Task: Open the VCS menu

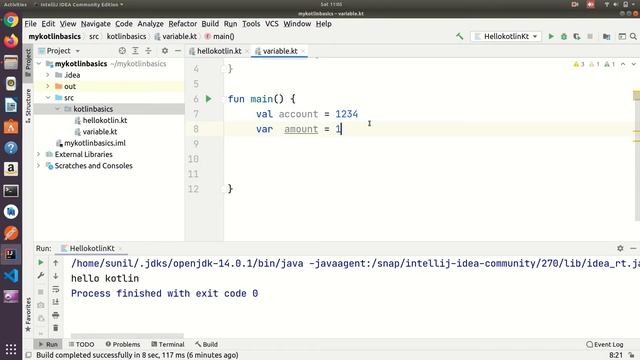Action: click(x=271, y=24)
